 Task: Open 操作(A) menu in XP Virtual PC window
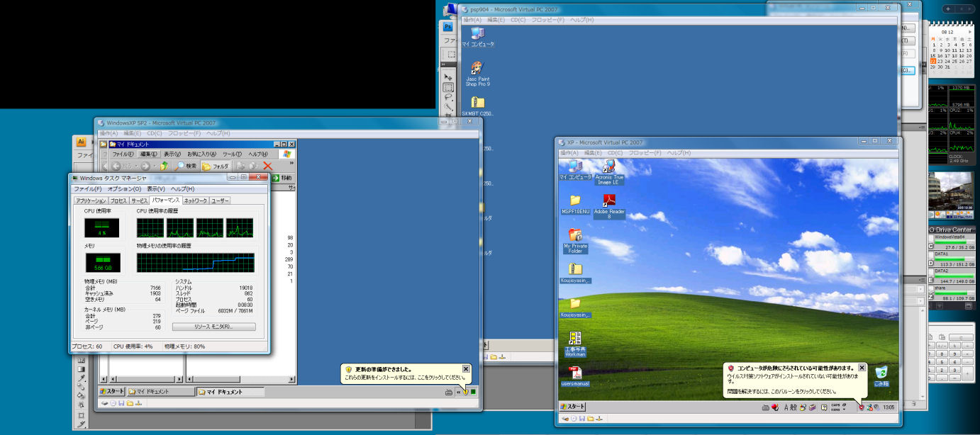click(569, 153)
